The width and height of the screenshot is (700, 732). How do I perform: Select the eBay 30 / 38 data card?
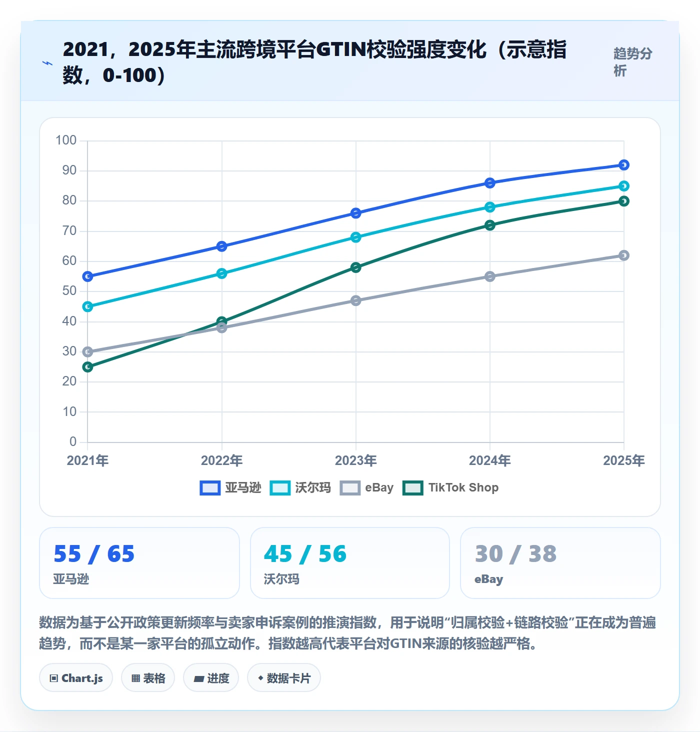point(560,563)
